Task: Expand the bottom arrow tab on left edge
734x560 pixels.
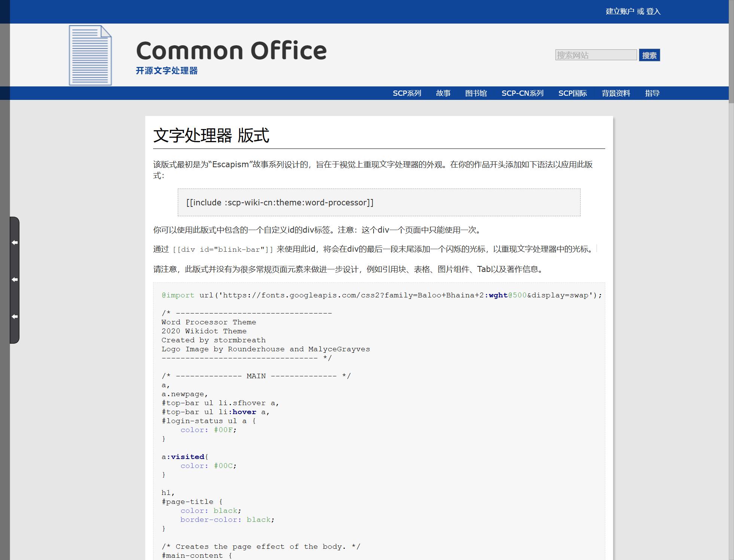Action: pyautogui.click(x=15, y=316)
